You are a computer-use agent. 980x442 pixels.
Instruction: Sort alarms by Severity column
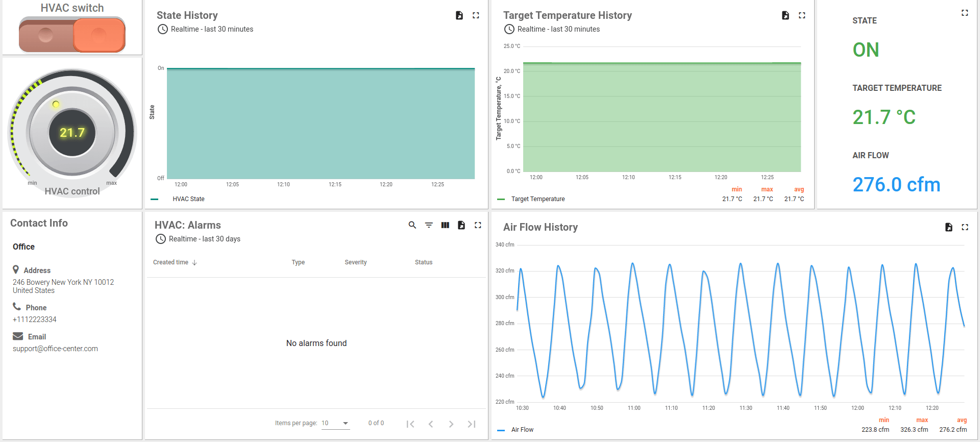(356, 262)
